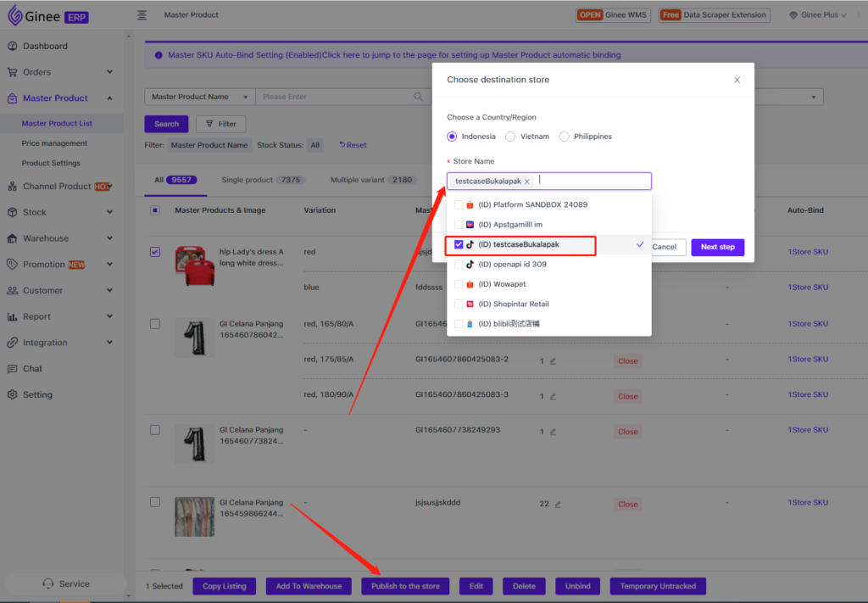Open the Master SKU Auto-Bind Setting link
The width and height of the screenshot is (868, 603).
tap(394, 55)
